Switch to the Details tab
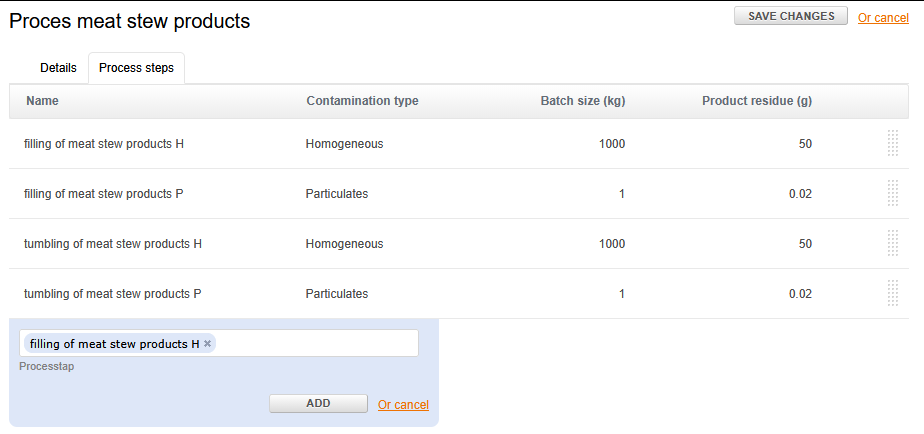Viewport: 924px width, 434px height. click(58, 68)
